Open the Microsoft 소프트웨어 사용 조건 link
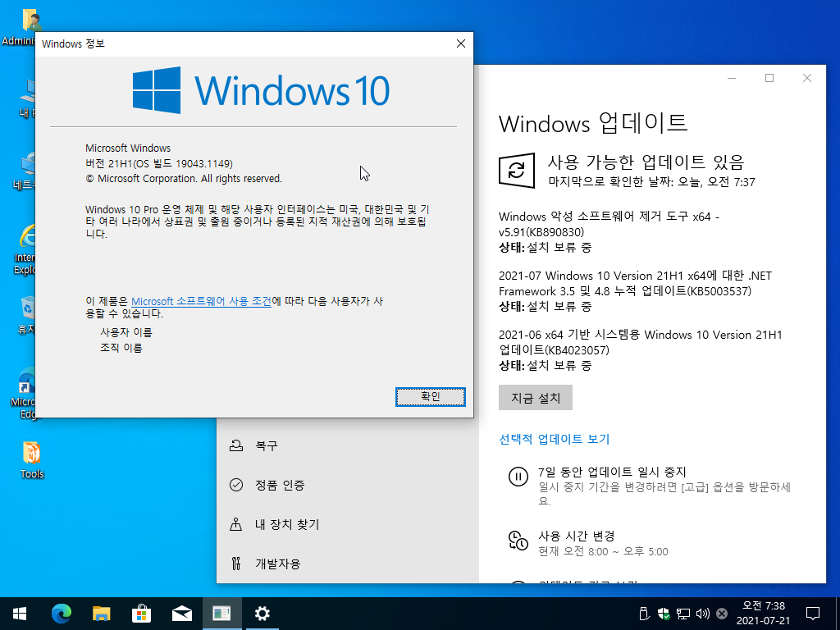Image resolution: width=840 pixels, height=630 pixels. click(x=202, y=301)
